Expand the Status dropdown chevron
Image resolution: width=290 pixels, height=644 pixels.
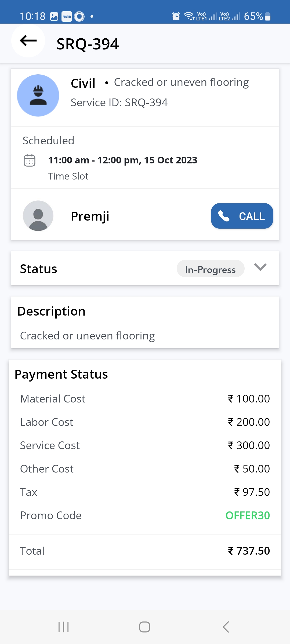coord(260,267)
